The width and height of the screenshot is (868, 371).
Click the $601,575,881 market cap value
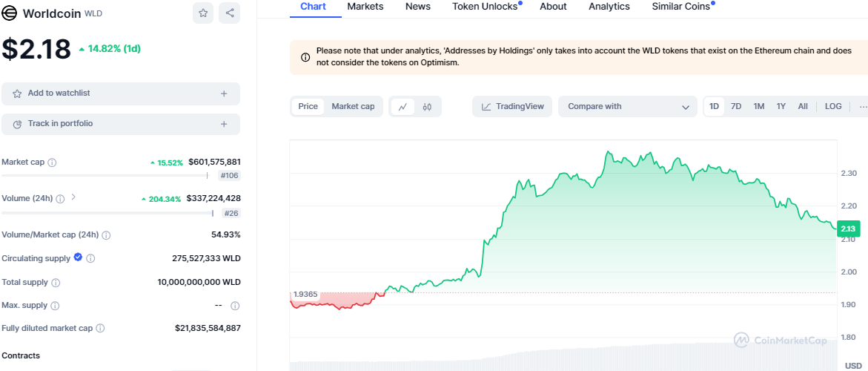[x=214, y=162]
